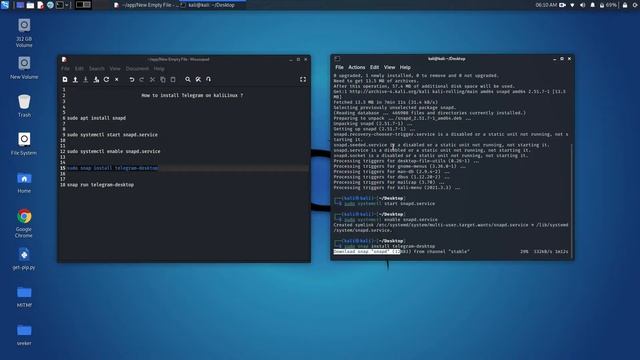
Task: Undo the last edit in Mousepad
Action: click(131, 80)
